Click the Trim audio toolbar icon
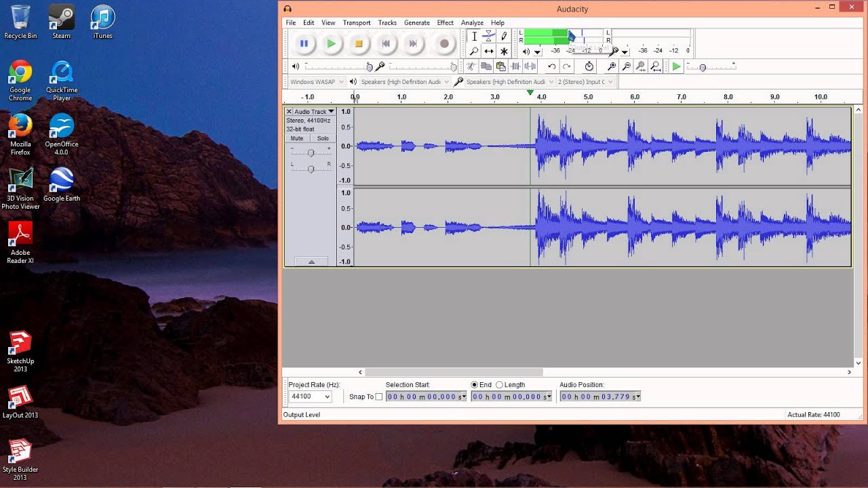 [516, 66]
